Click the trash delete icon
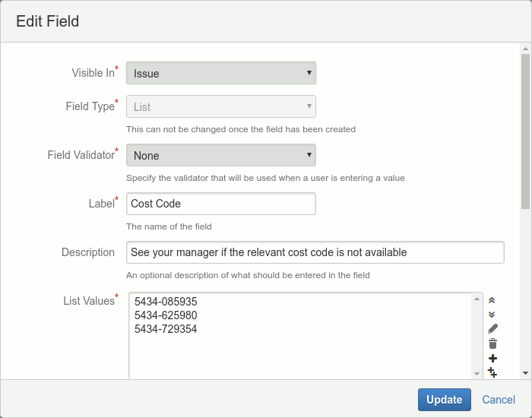Viewport: 532px width, 418px height. coord(492,344)
